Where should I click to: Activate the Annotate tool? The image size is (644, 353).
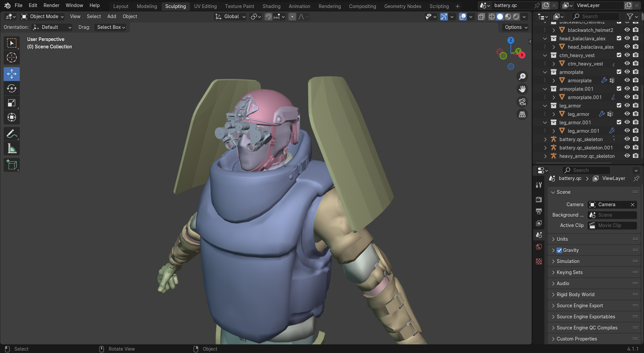point(11,134)
